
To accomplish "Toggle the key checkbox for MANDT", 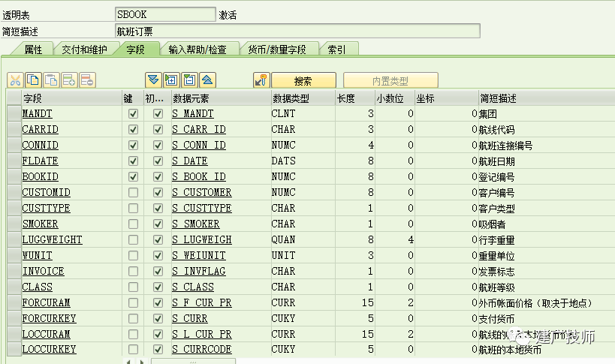I will pyautogui.click(x=134, y=113).
